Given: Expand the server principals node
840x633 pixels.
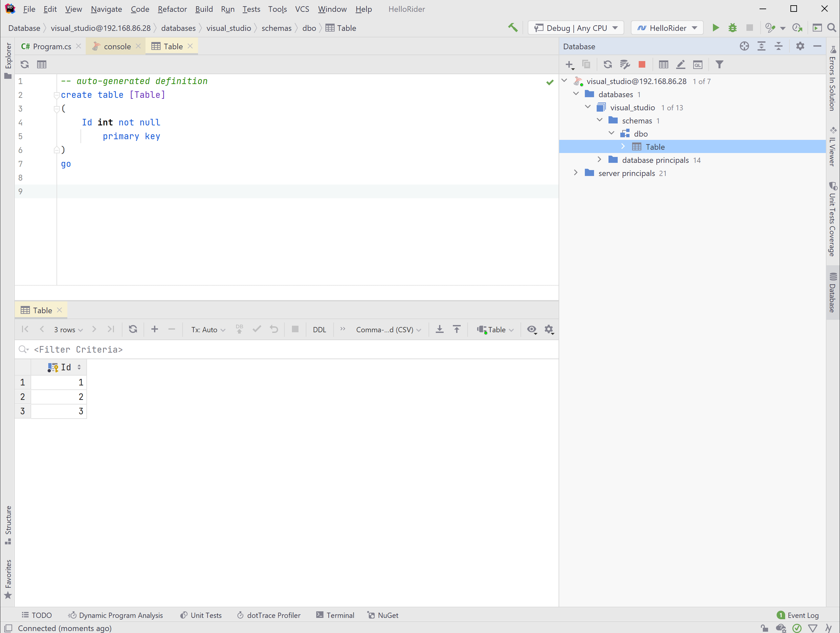Looking at the screenshot, I should [577, 173].
